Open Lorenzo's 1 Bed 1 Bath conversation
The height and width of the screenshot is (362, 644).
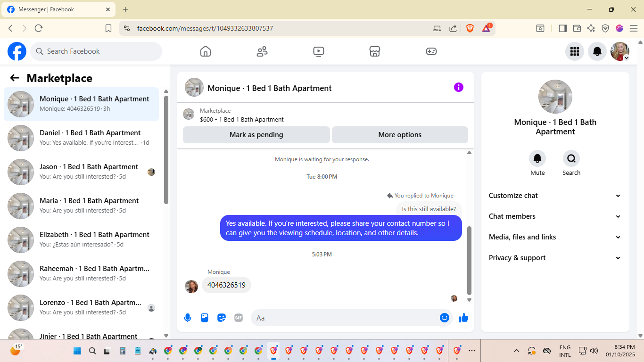click(81, 308)
